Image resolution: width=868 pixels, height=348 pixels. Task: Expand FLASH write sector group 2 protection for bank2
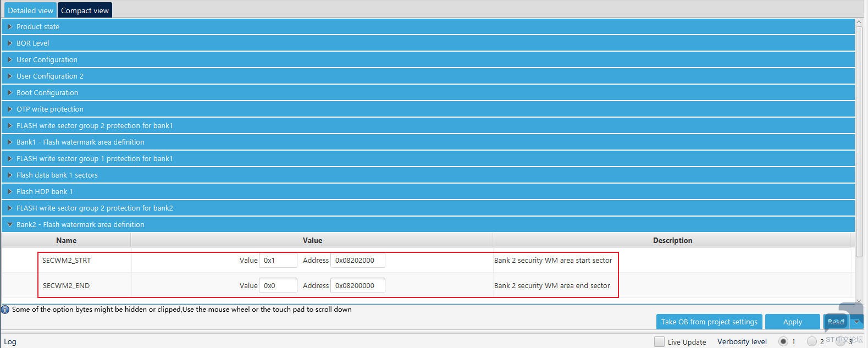(428, 208)
